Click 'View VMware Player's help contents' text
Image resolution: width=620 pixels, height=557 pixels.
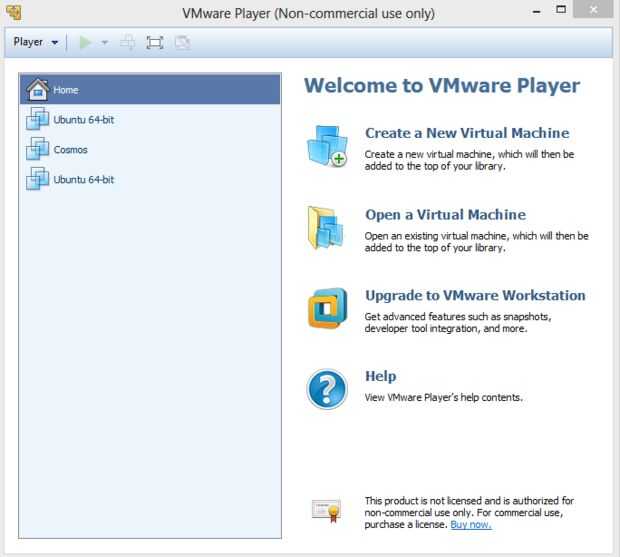pyautogui.click(x=443, y=397)
